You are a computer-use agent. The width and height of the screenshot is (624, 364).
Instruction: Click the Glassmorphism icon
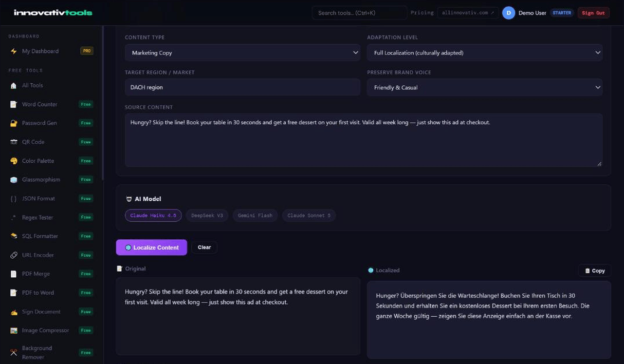pos(14,180)
